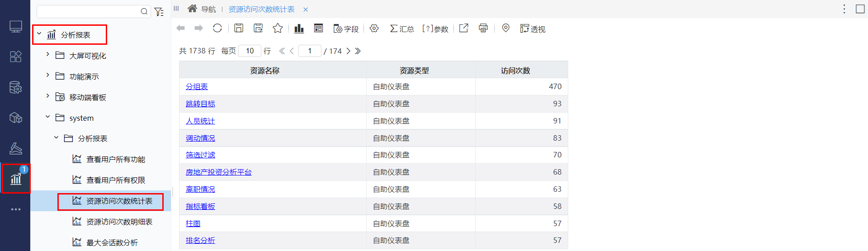Save the report with the floppy icon

[239, 28]
